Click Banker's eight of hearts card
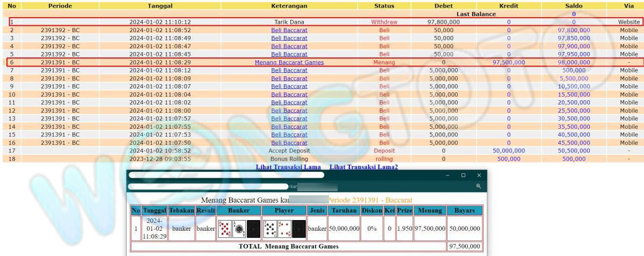The image size is (644, 256). pos(224,229)
